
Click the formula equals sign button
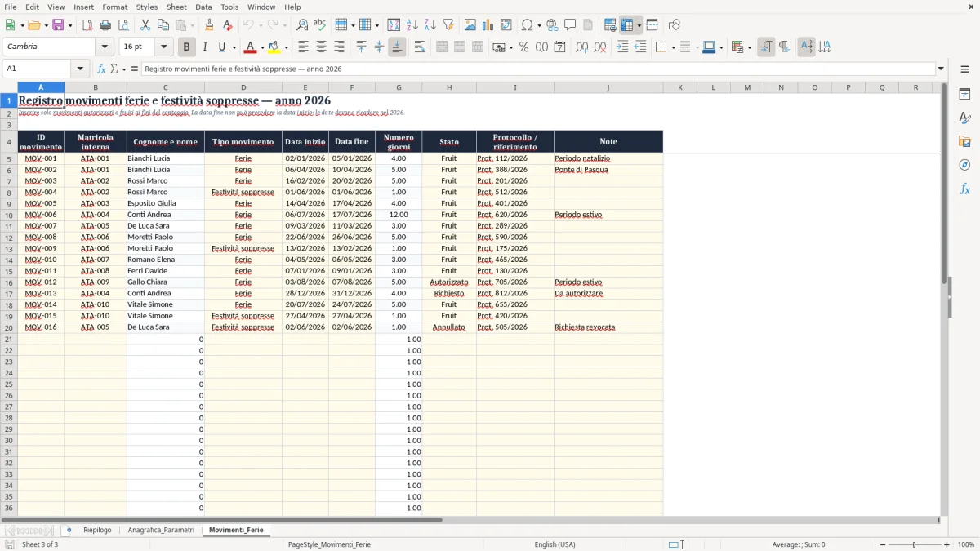135,69
